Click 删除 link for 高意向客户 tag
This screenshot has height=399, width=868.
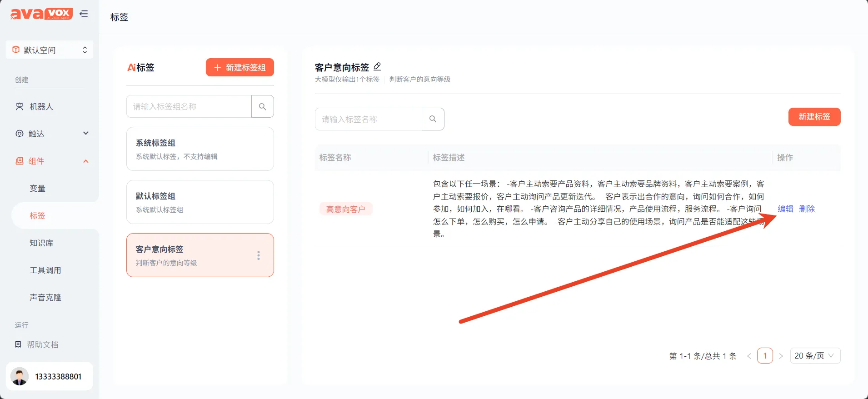[x=807, y=209]
